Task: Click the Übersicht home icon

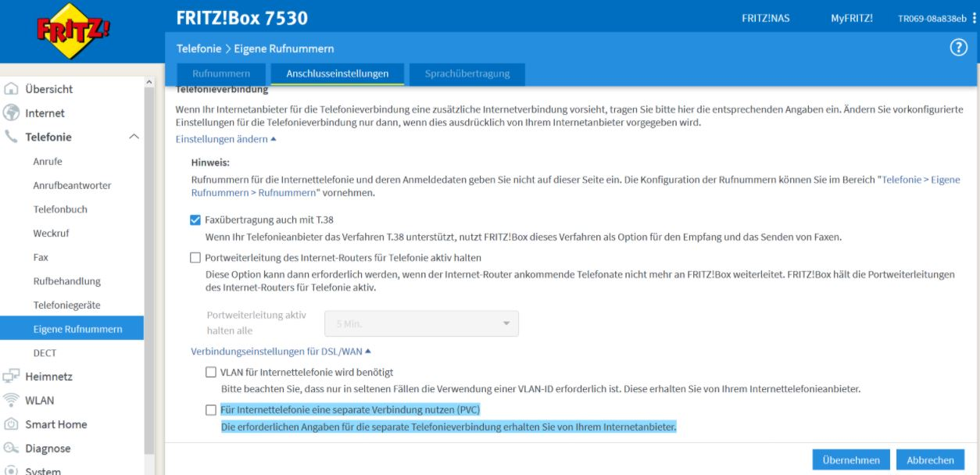Action: [x=11, y=89]
